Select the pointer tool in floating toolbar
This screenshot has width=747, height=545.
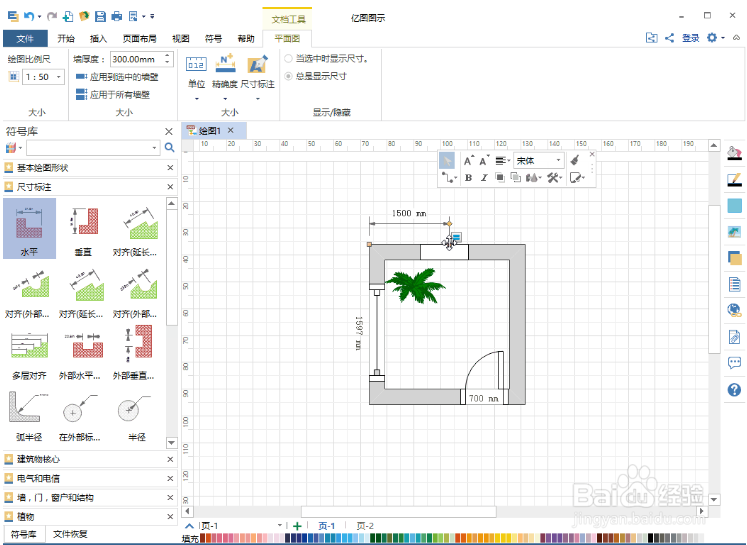coord(447,161)
